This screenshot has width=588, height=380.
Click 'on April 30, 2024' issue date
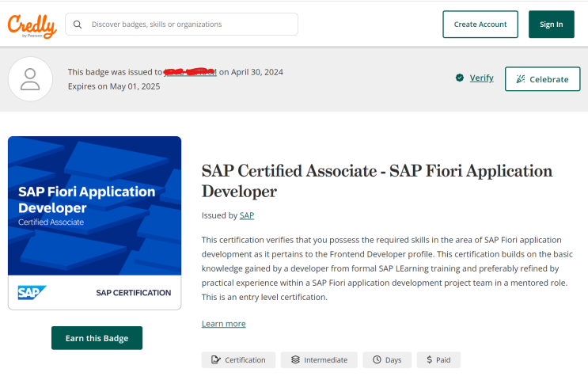point(251,72)
